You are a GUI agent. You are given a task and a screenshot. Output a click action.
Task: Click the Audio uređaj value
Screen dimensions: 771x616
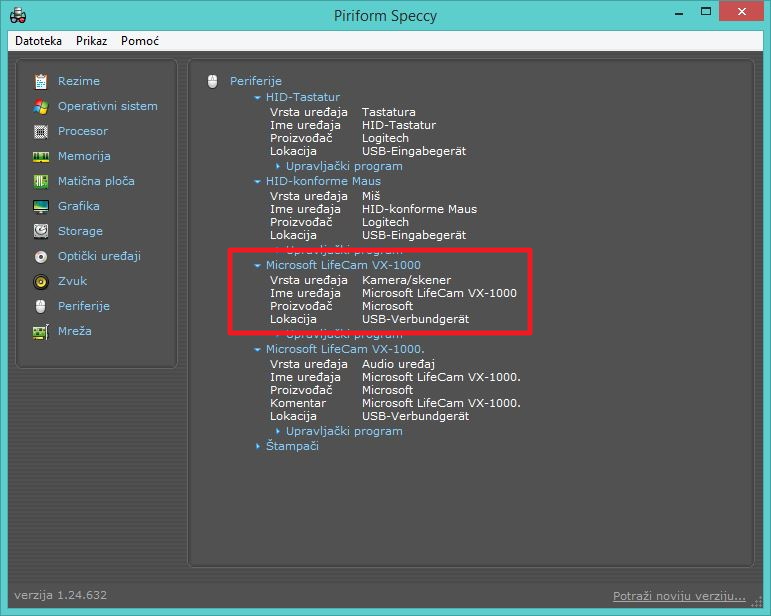[398, 364]
